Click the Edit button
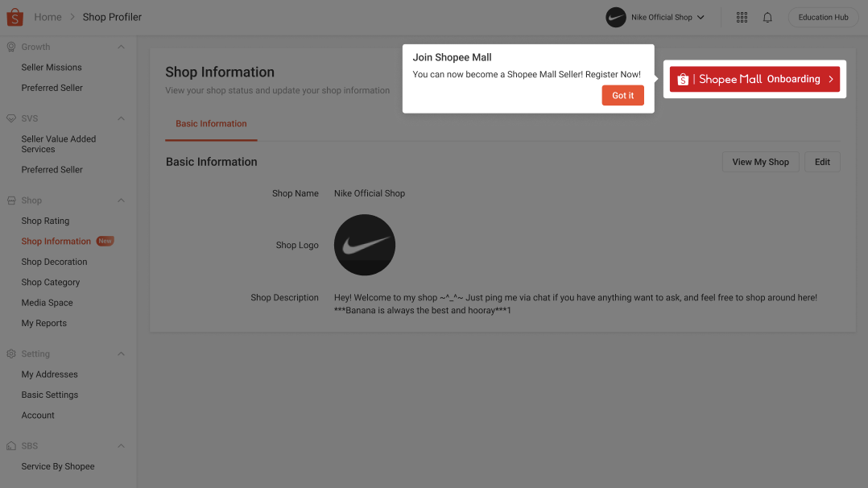The image size is (868, 488). (822, 161)
